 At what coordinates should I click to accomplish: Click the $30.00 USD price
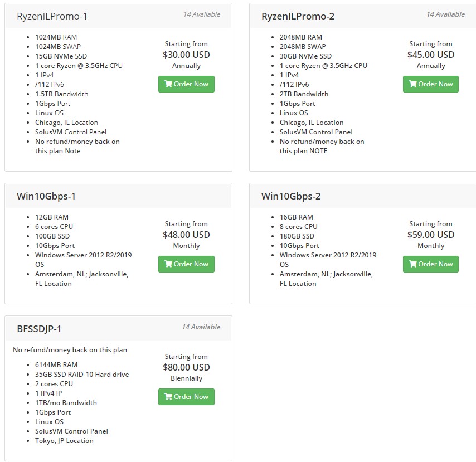tap(186, 55)
